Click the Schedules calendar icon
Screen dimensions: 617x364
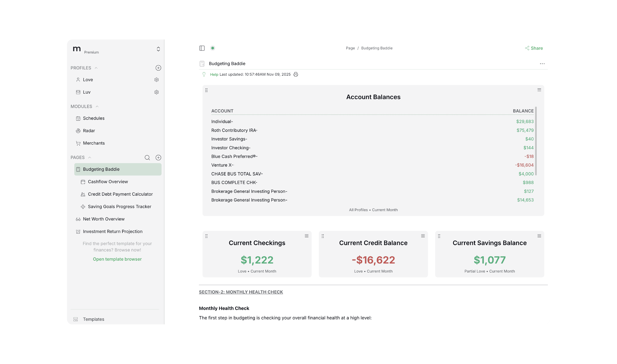78,119
